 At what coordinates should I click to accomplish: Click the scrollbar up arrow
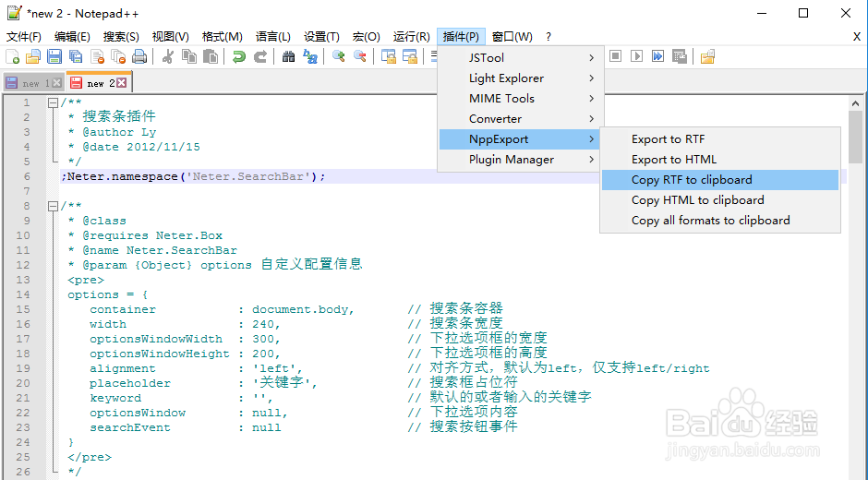click(855, 103)
